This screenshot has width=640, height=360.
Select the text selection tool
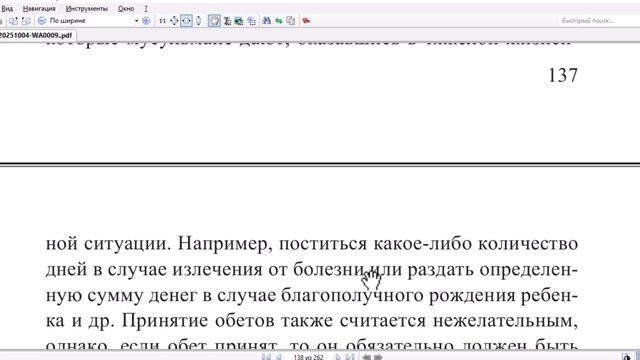point(227,21)
